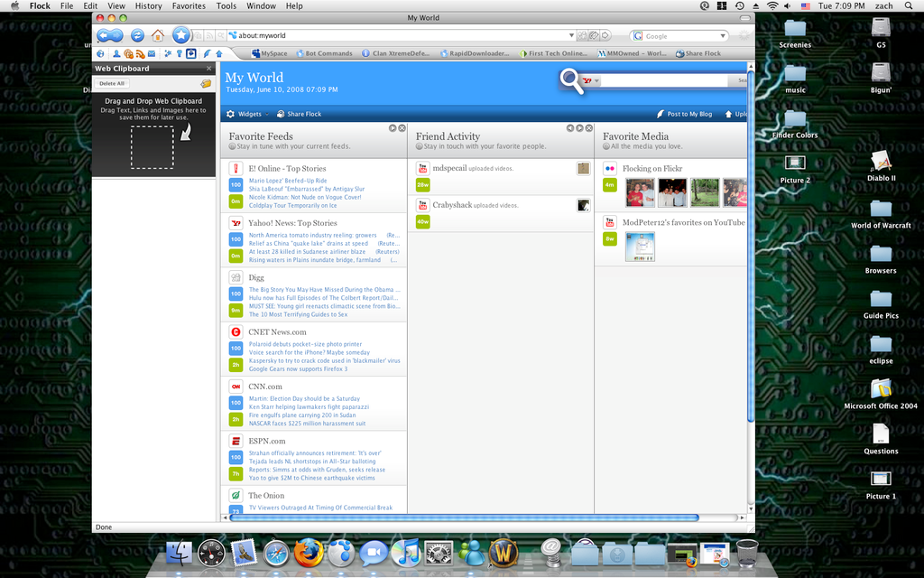This screenshot has width=924, height=578.
Task: Open the Tools menu
Action: 226,6
